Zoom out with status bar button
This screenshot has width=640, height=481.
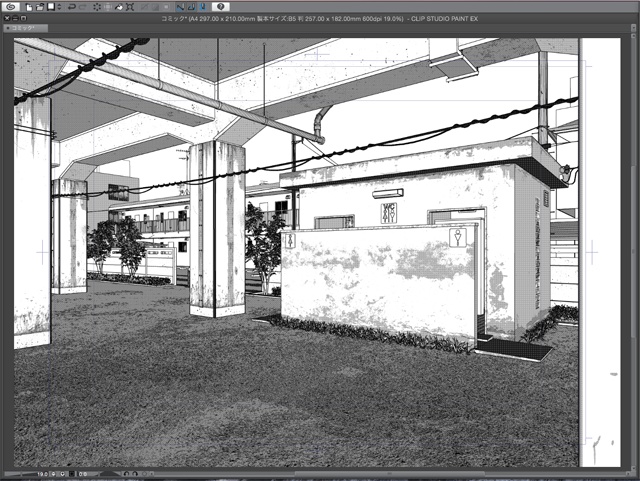tap(53, 474)
